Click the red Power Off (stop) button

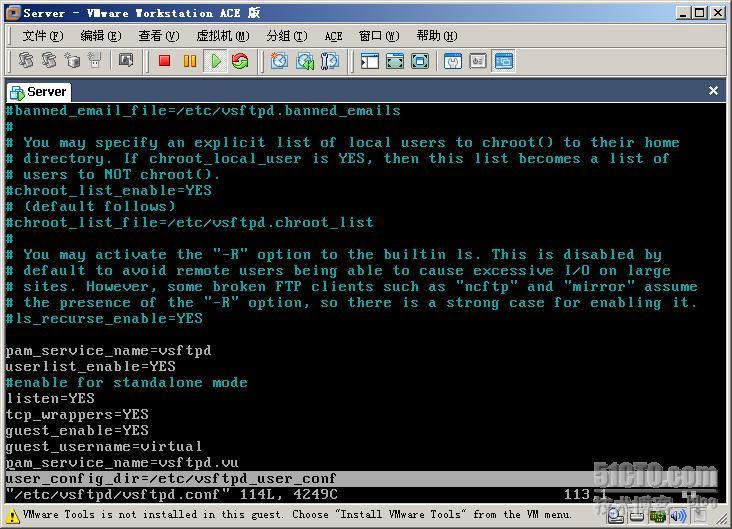tap(164, 61)
